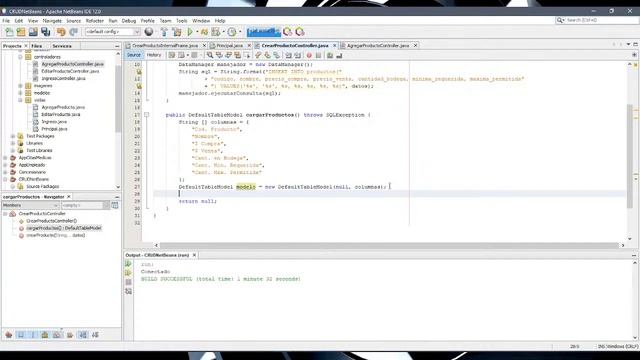Click the red breakpoint macro record icon
Screen dimensions: 640x360
click(309, 55)
